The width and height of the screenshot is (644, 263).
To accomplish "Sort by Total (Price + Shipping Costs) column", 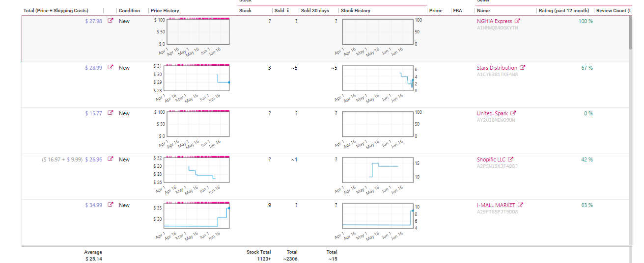I will pos(56,10).
